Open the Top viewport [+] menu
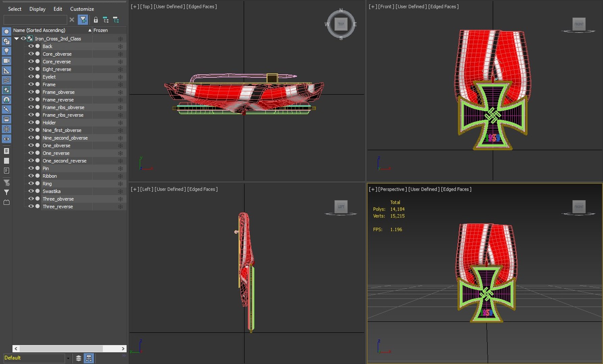603x364 pixels. [x=135, y=6]
